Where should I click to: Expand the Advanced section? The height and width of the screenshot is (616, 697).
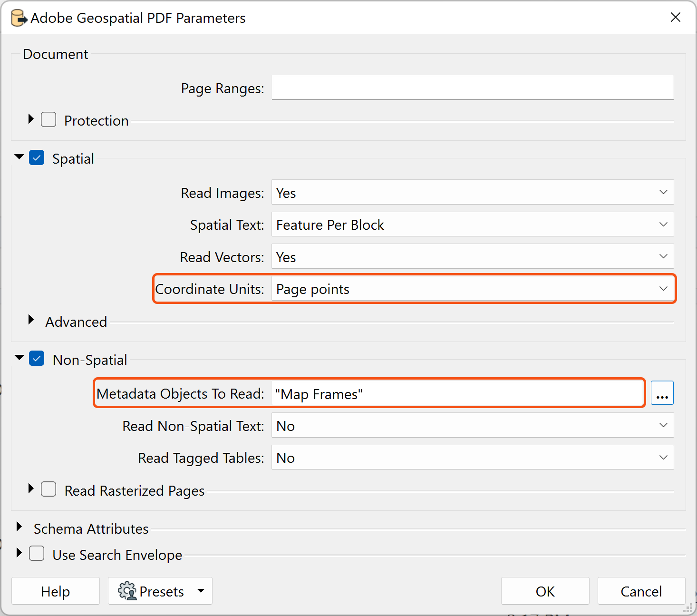31,320
